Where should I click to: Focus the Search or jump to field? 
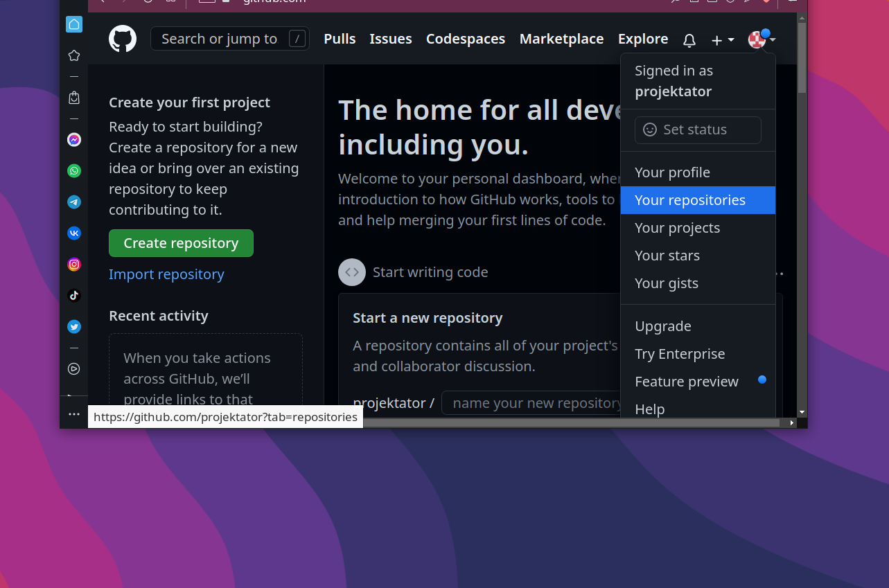point(230,39)
